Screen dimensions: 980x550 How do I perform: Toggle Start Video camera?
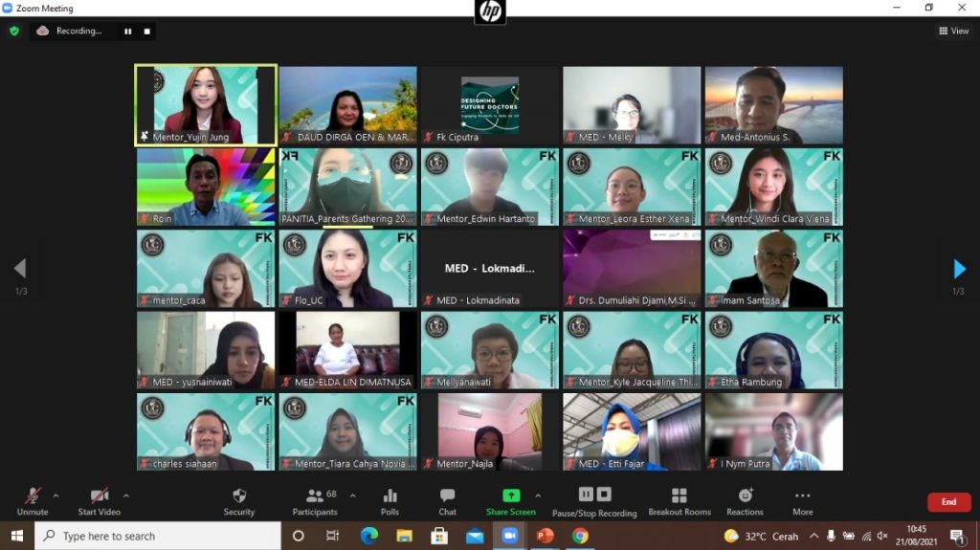[99, 500]
